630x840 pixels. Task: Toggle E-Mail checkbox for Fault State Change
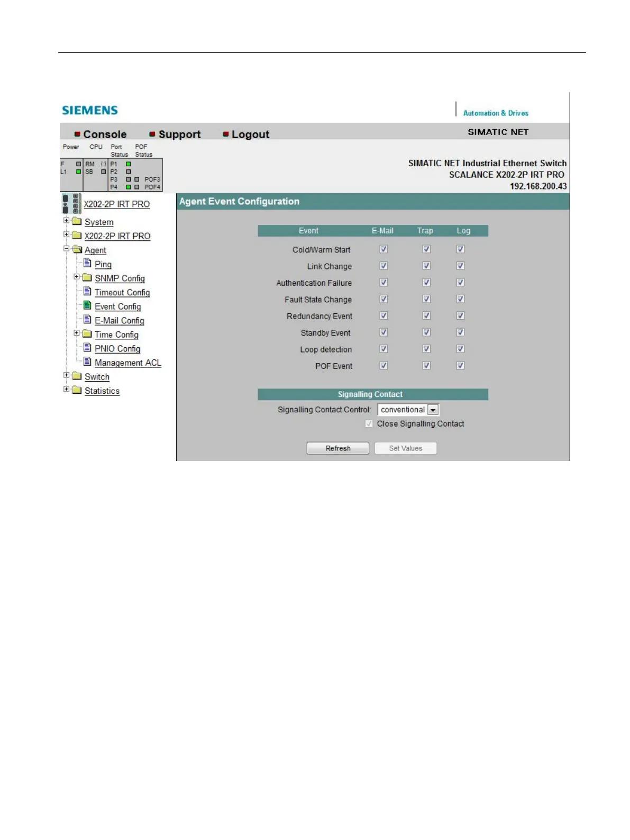click(x=384, y=299)
